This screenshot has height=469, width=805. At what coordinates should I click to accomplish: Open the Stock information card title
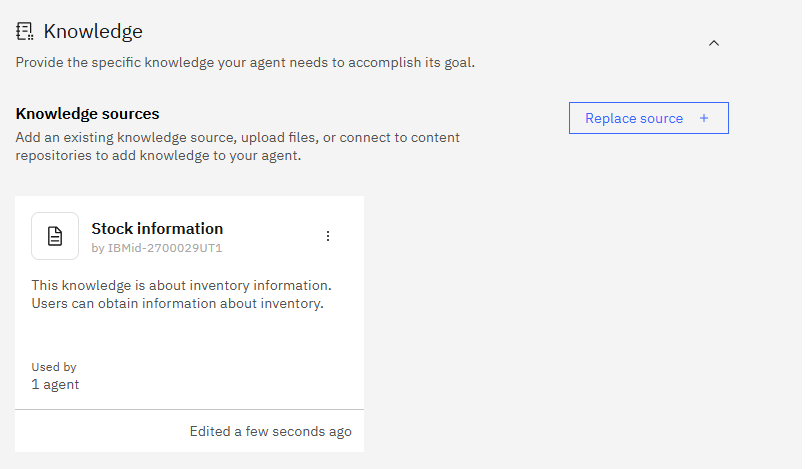[x=157, y=229]
